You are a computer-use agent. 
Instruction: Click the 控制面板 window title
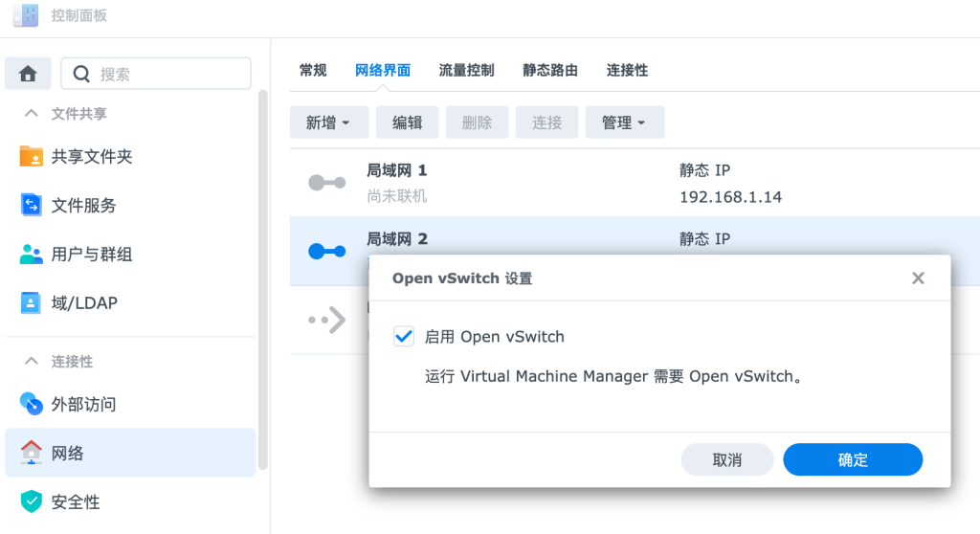[x=78, y=15]
